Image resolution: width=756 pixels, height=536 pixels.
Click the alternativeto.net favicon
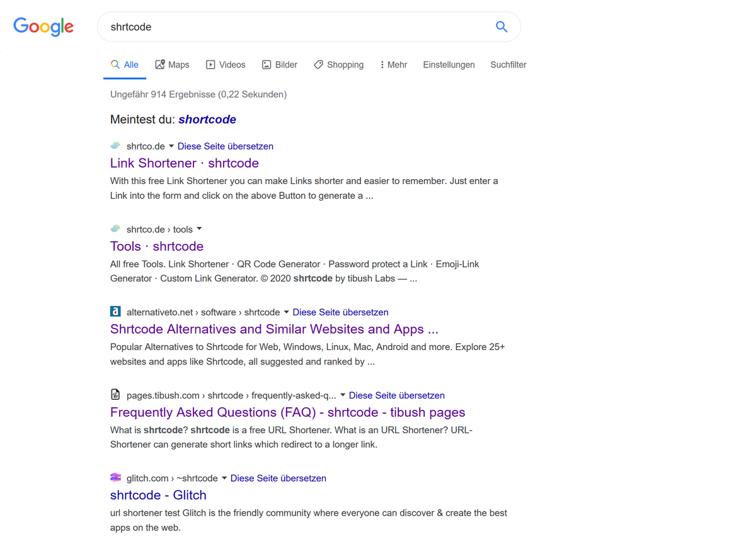click(x=115, y=312)
